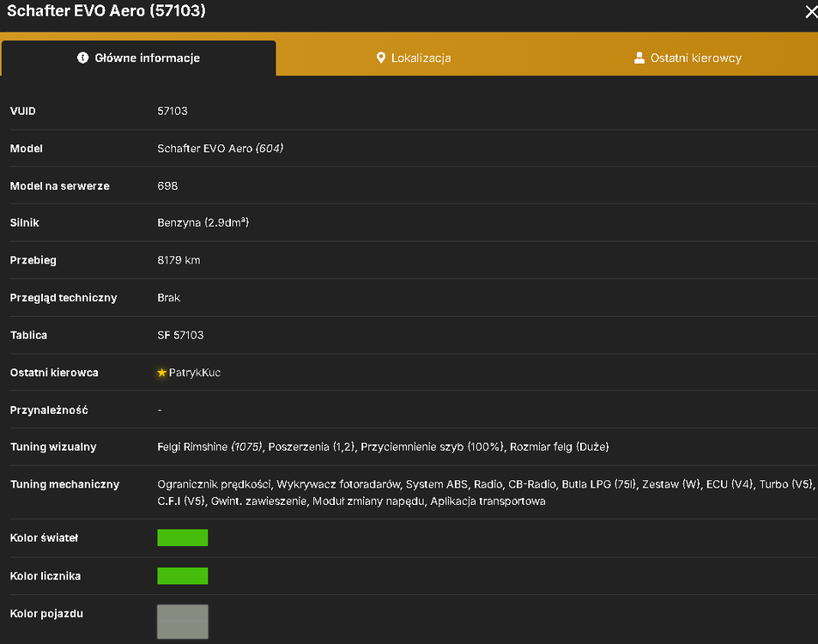The height and width of the screenshot is (644, 818).
Task: Click the System ABS tuning entry
Action: point(437,485)
